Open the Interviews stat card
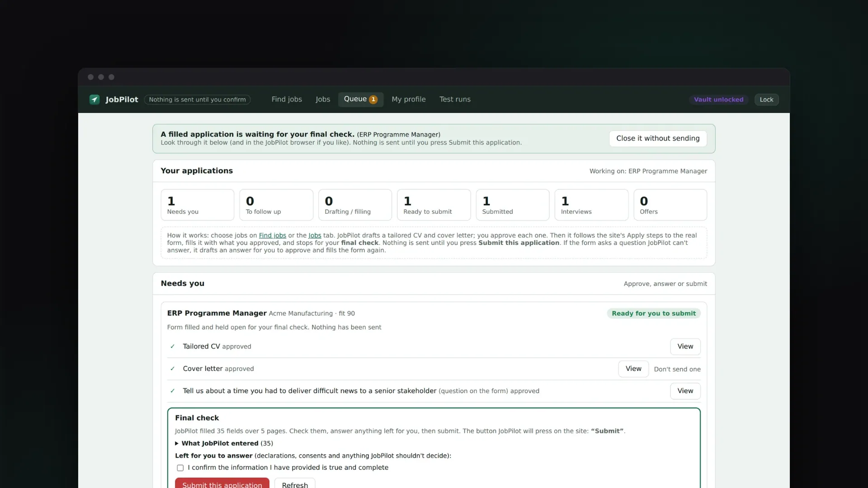The height and width of the screenshot is (488, 868). [591, 205]
